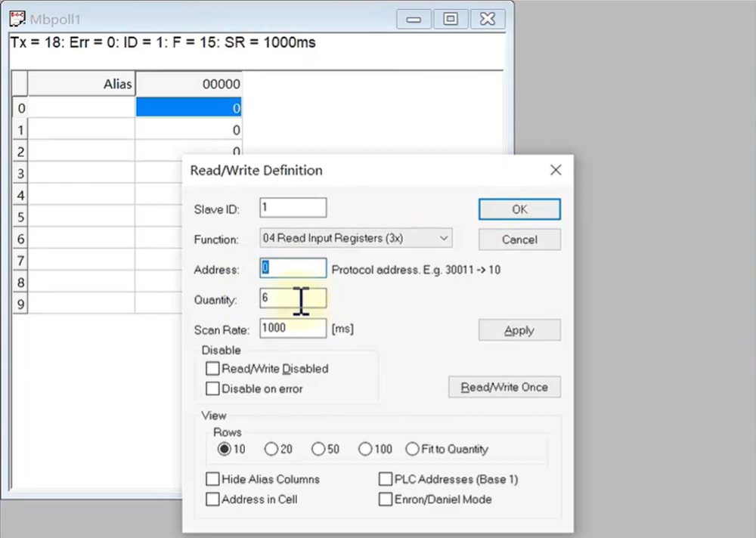The width and height of the screenshot is (756, 538).
Task: Select Fit to Quantity rows option
Action: click(412, 449)
